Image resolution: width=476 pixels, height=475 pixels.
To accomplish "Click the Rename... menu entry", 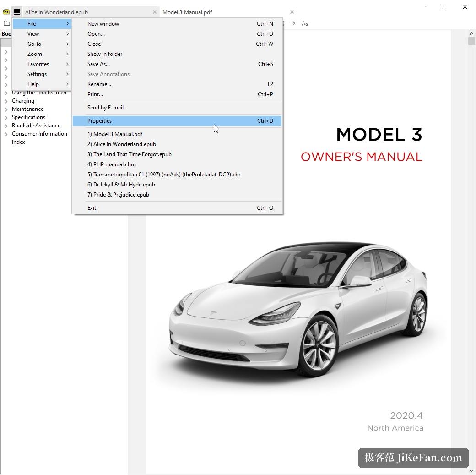I will 177,84.
